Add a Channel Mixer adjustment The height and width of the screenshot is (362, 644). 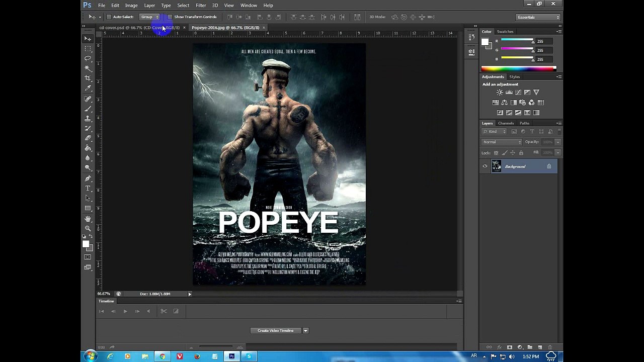click(532, 103)
